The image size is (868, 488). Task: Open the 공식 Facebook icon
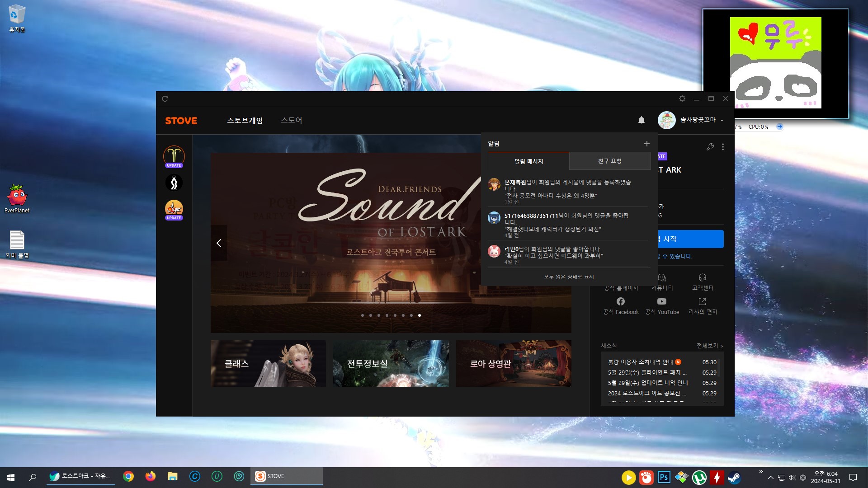pos(621,301)
